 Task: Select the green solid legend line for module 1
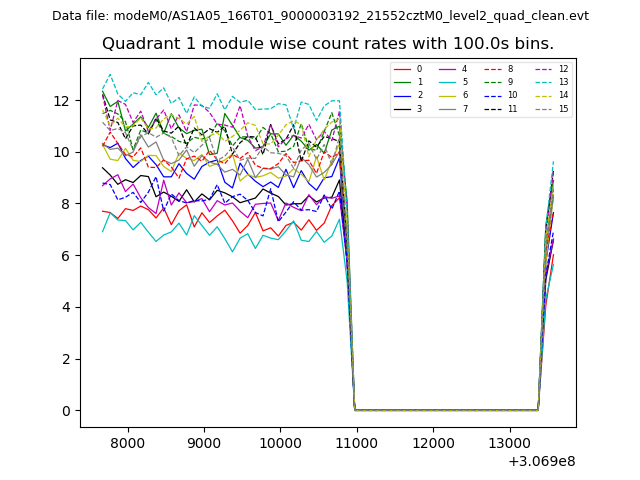(401, 82)
